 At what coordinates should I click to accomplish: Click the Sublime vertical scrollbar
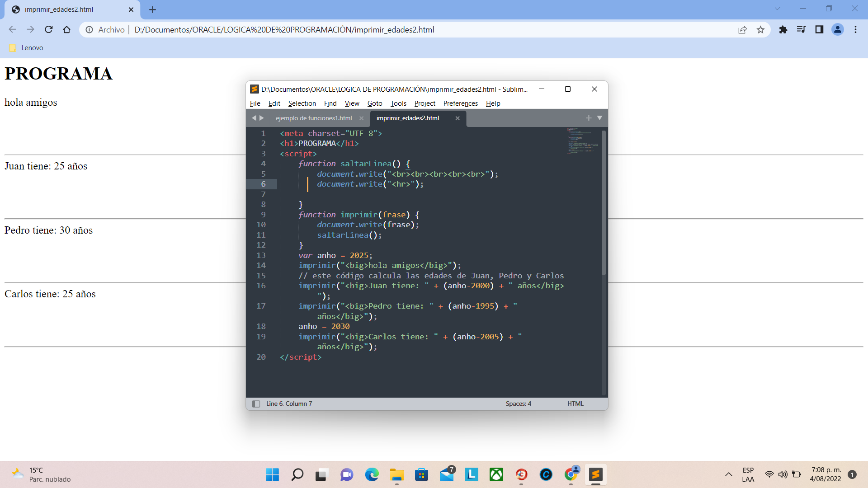point(604,202)
